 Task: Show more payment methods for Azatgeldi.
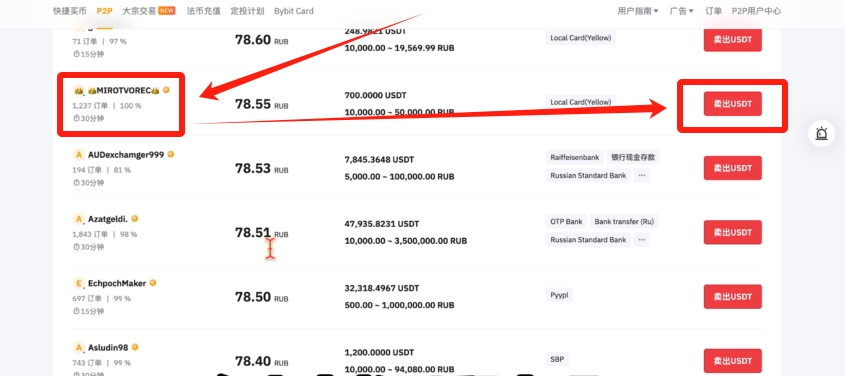[x=641, y=239]
